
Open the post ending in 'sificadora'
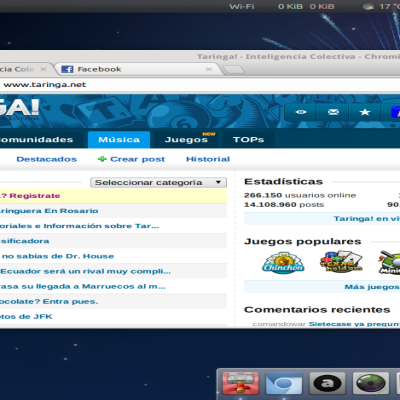(x=25, y=241)
